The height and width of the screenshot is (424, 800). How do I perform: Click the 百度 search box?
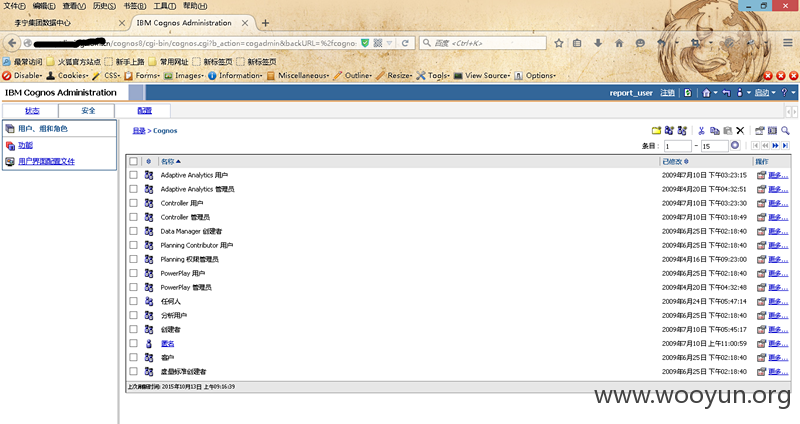(483, 43)
